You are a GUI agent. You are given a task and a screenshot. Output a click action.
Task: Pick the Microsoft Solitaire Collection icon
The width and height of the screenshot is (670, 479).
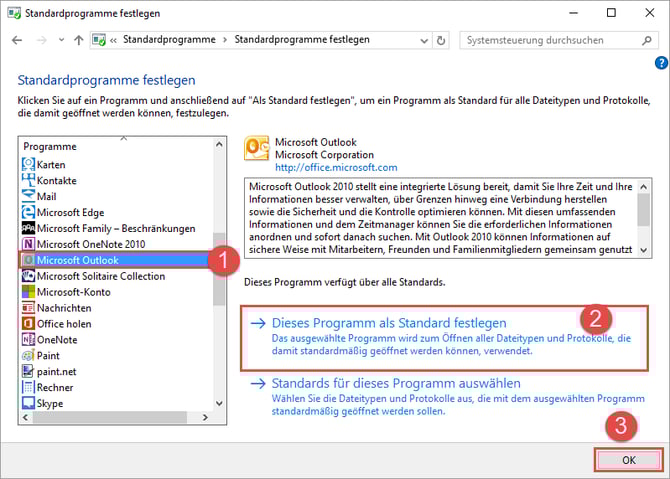(x=29, y=276)
